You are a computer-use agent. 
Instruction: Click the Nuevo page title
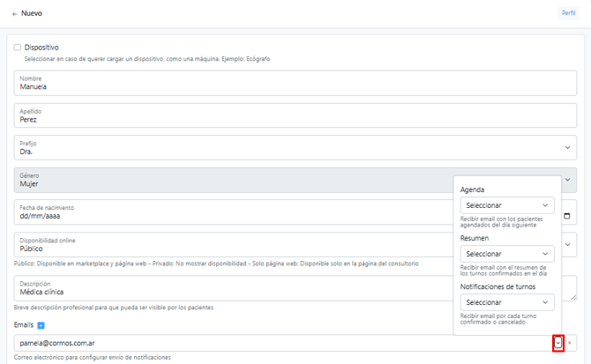coord(32,13)
